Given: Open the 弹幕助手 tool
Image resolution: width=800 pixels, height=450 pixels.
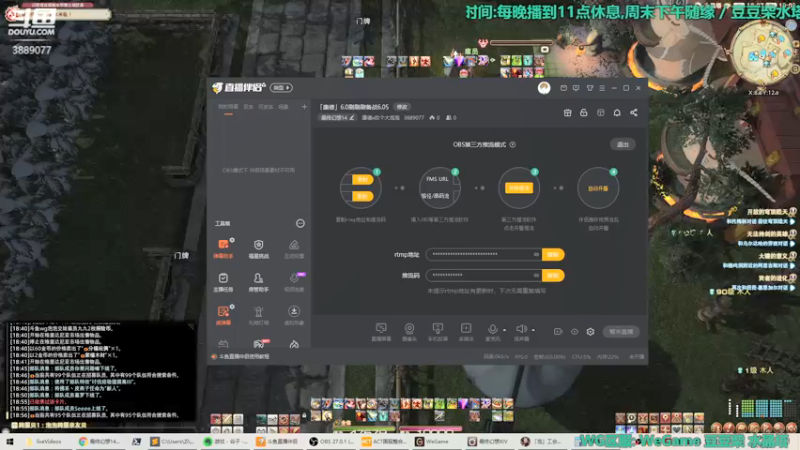Looking at the screenshot, I should point(223,248).
